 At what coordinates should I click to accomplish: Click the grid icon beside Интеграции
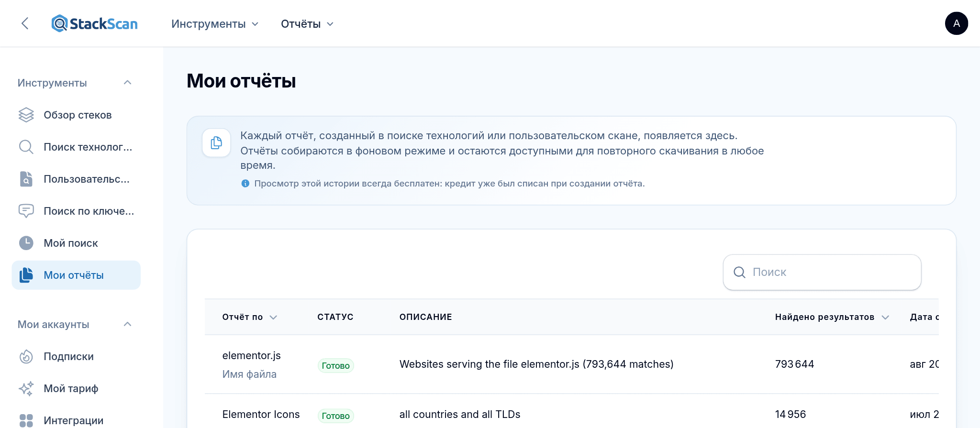click(26, 420)
